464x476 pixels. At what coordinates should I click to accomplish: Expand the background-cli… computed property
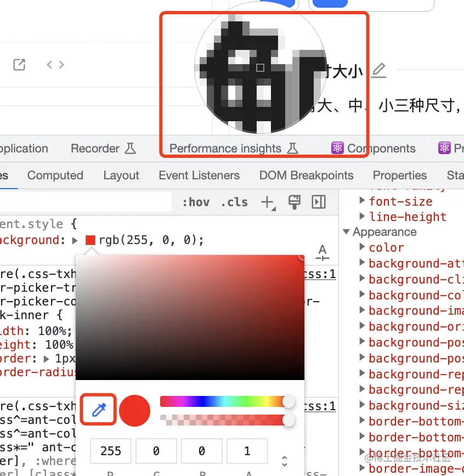[x=362, y=278]
